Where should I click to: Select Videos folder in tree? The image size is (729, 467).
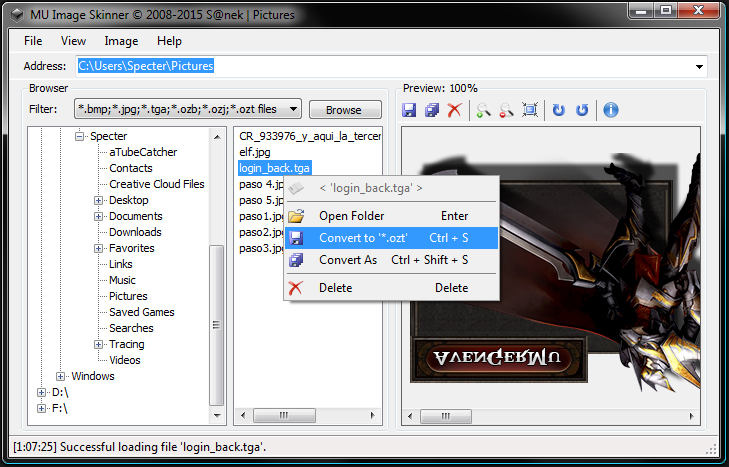click(125, 360)
